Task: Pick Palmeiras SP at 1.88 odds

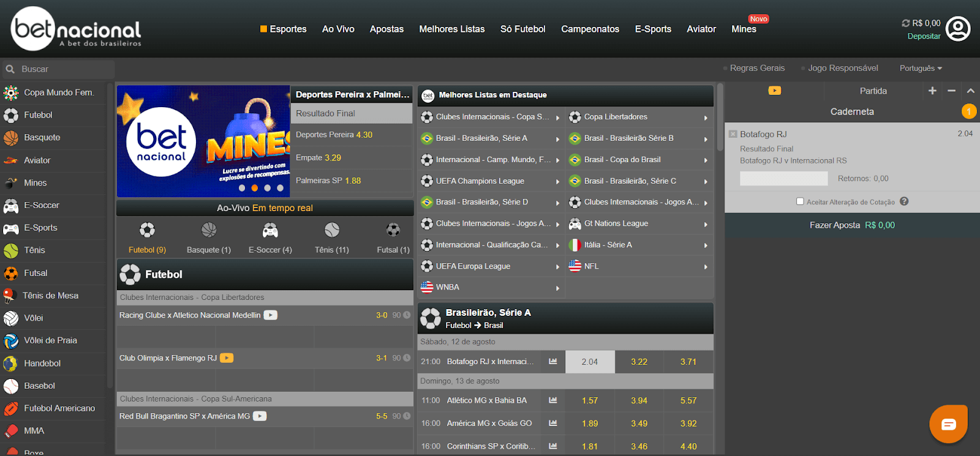Action: (352, 181)
